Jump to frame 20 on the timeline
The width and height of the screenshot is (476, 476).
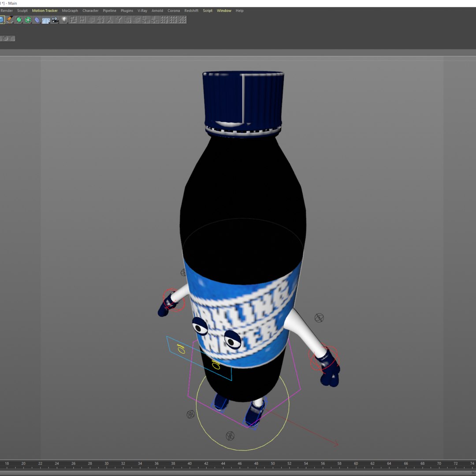pyautogui.click(x=23, y=464)
